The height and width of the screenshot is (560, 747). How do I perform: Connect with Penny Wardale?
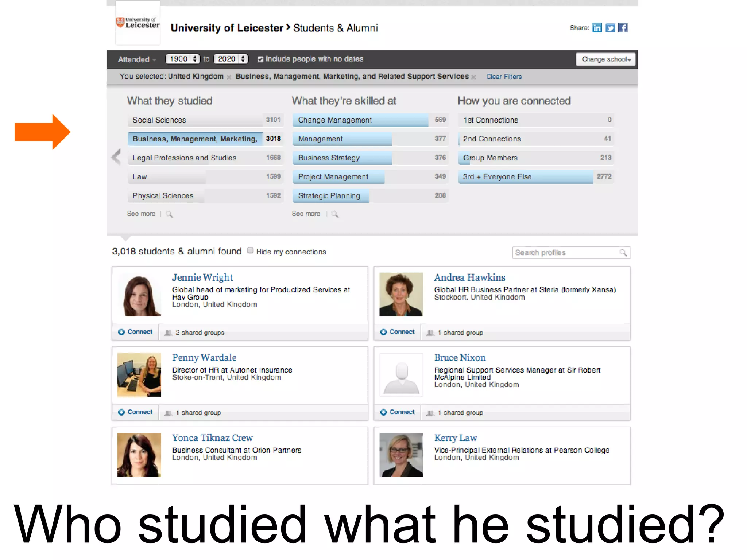tap(135, 412)
